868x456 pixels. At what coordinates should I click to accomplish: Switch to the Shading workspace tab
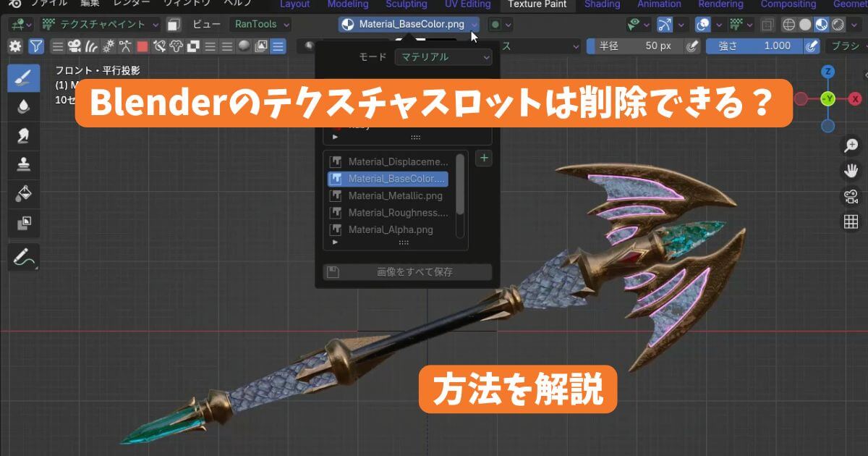[x=602, y=4]
